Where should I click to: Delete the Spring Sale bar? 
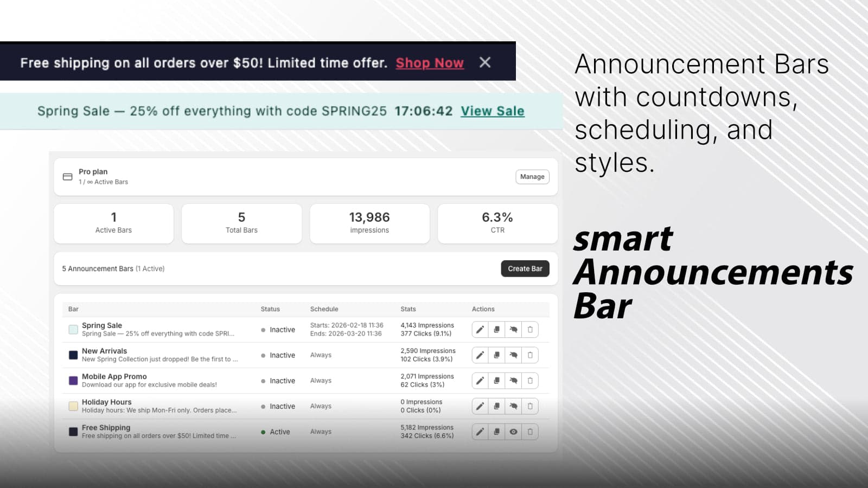click(x=530, y=330)
